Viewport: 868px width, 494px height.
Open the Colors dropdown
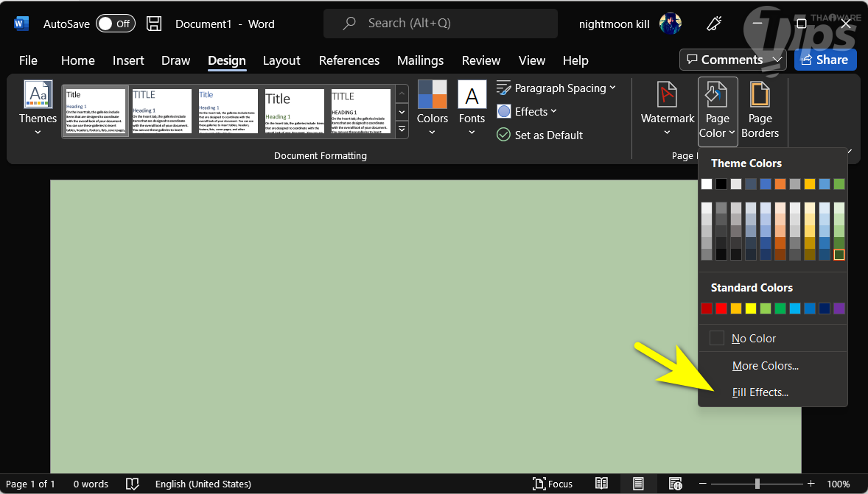(x=433, y=108)
